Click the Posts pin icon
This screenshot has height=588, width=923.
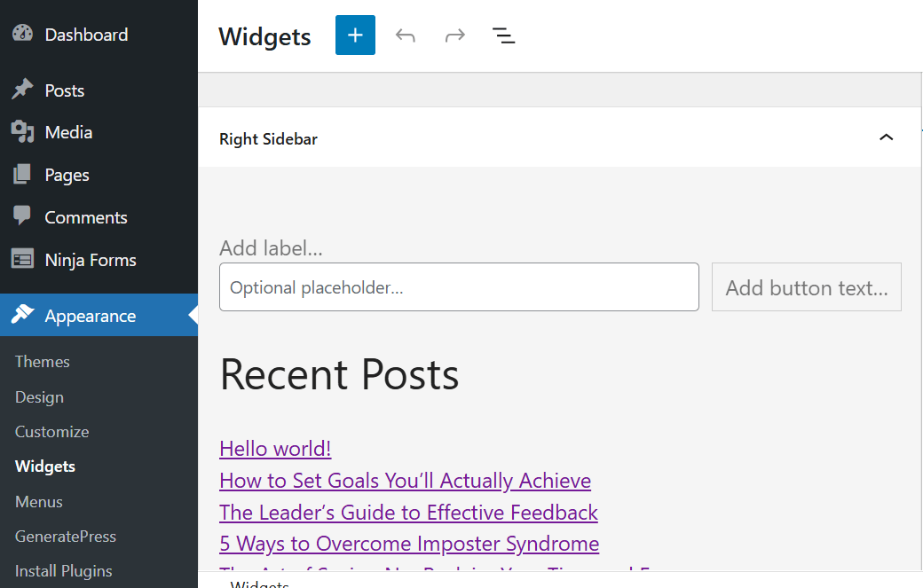pyautogui.click(x=22, y=90)
